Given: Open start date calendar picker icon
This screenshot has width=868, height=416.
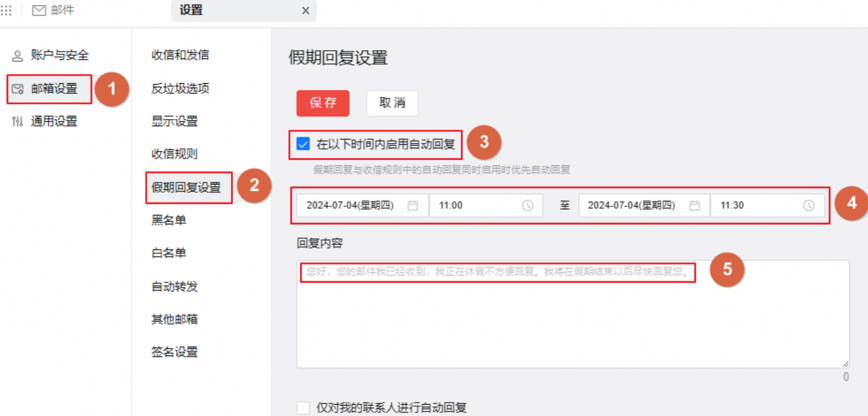Looking at the screenshot, I should click(x=412, y=206).
